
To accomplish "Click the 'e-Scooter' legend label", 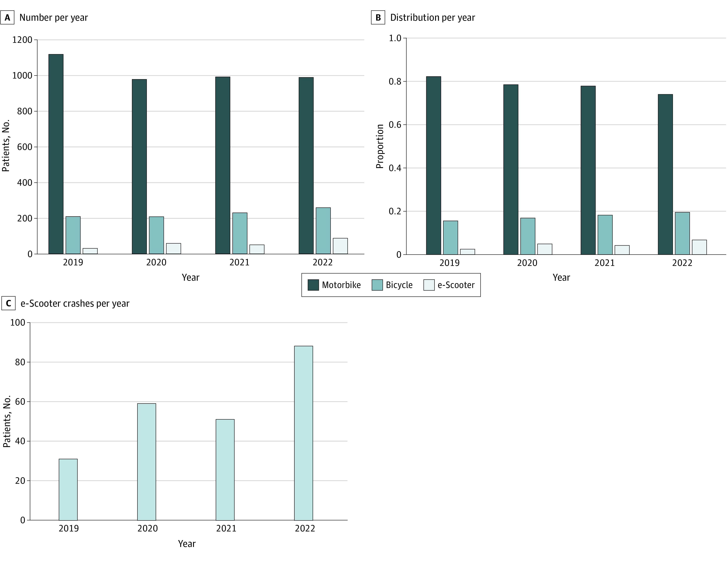I will click(x=456, y=285).
